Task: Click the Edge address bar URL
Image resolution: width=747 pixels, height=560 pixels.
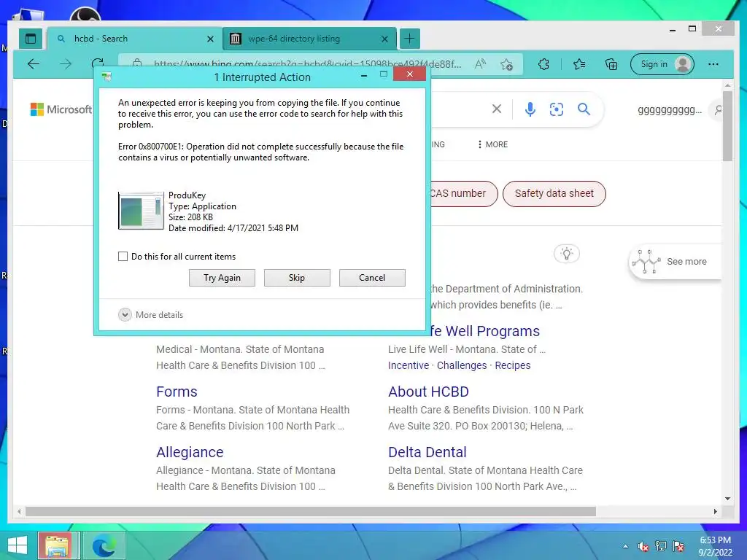Action: pyautogui.click(x=307, y=64)
